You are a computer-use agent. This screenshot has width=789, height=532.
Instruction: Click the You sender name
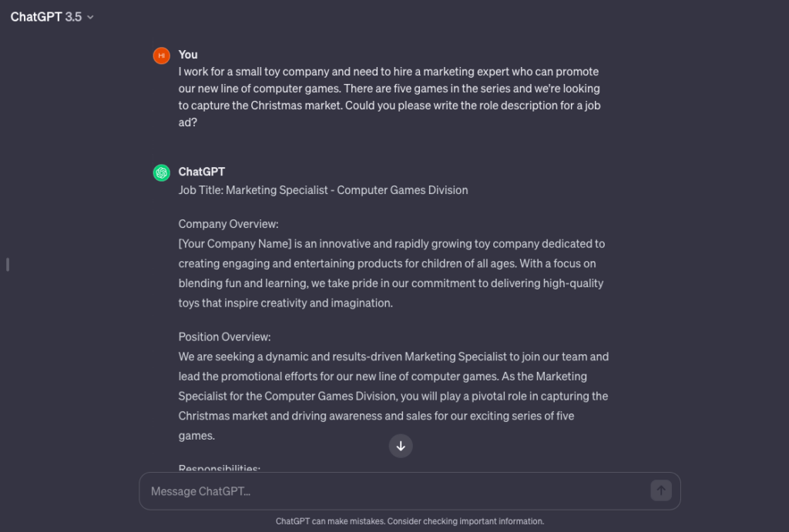(187, 55)
